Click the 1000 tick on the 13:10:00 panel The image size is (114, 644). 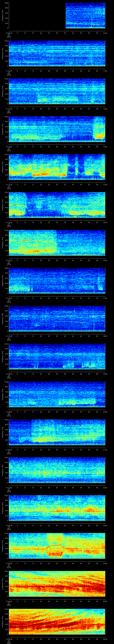[x=6, y=41]
